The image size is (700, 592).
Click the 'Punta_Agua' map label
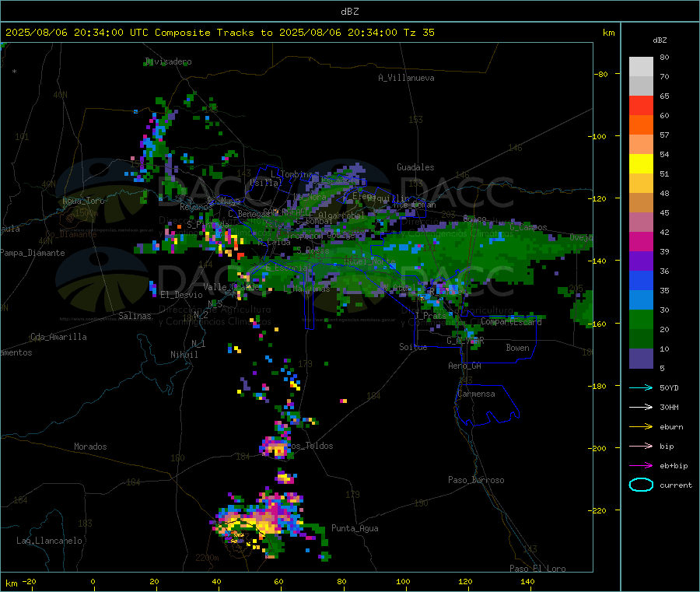coord(355,528)
